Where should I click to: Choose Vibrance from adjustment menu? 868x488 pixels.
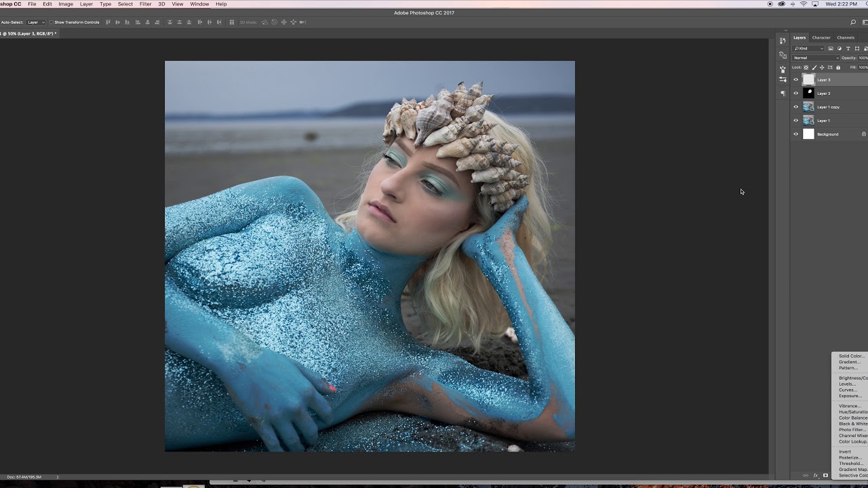point(850,406)
